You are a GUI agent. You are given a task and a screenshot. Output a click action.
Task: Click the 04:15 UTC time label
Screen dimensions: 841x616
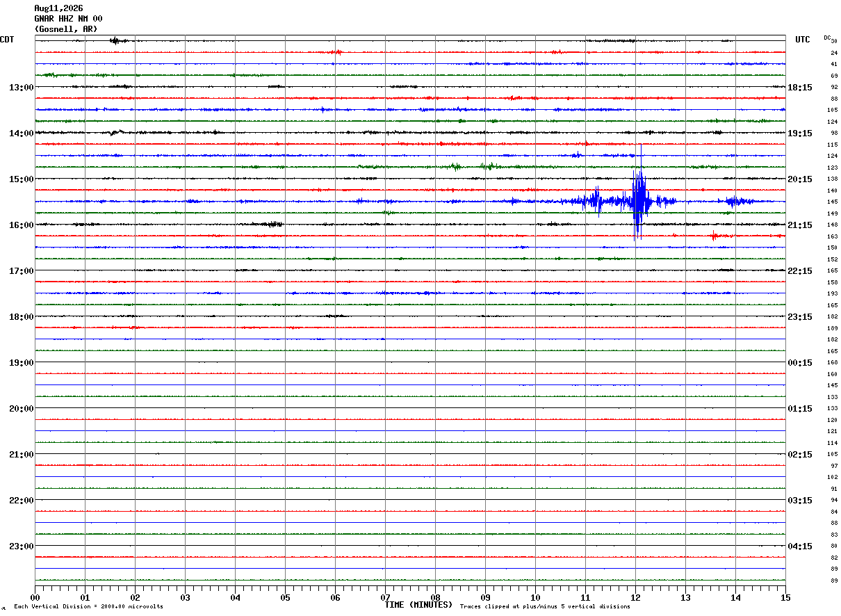click(x=800, y=546)
